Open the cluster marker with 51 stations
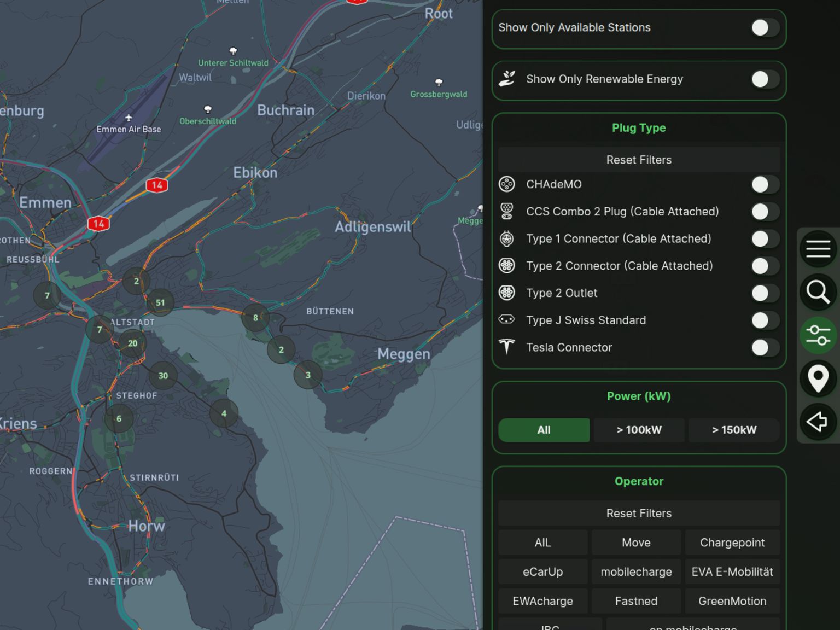Screen dimensions: 840x630 [160, 302]
